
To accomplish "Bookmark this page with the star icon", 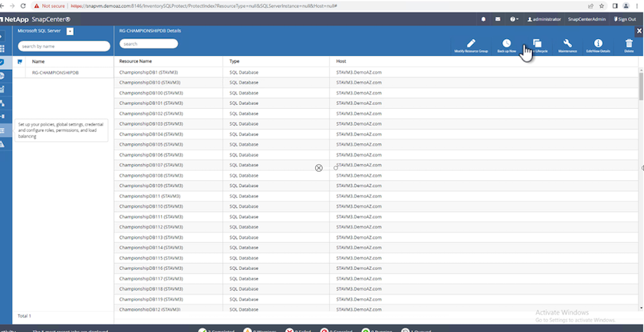I will [x=602, y=6].
